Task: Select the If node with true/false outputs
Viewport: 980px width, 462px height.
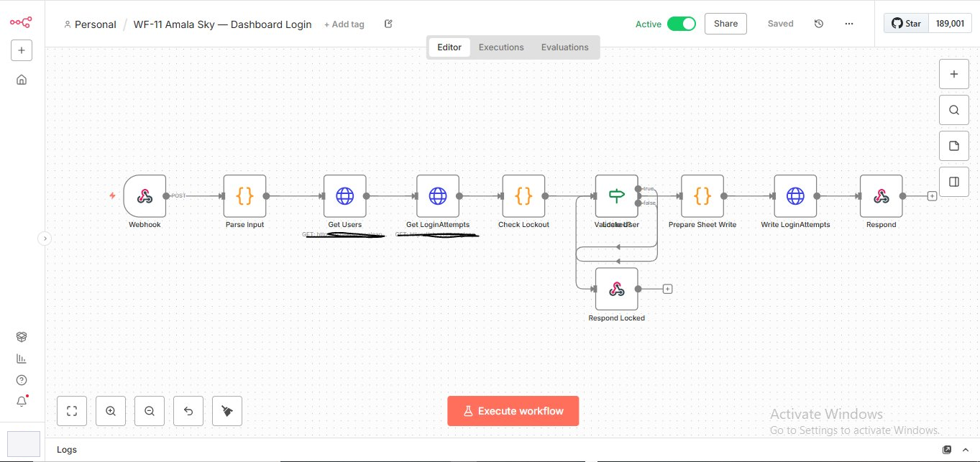Action: click(x=617, y=195)
